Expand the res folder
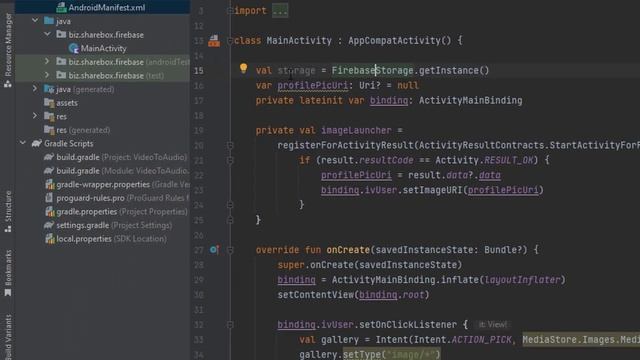The height and width of the screenshot is (360, 640). [35, 116]
